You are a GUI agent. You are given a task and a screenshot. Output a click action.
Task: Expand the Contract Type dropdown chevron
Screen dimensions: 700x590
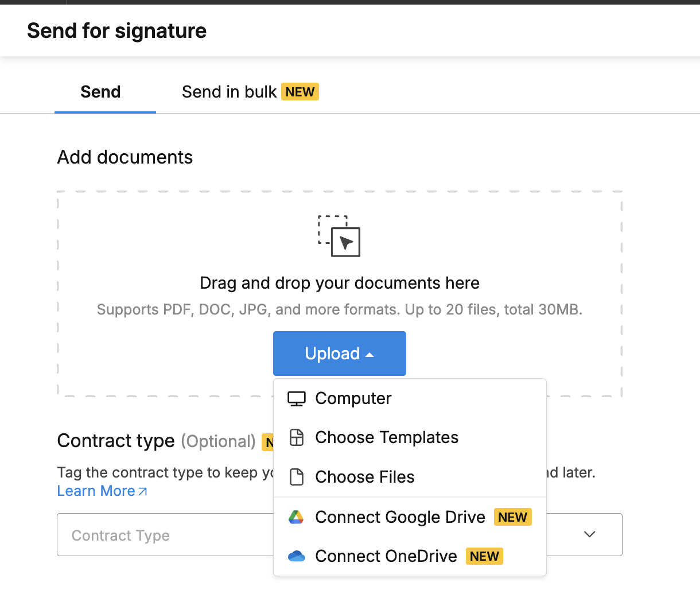coord(589,534)
